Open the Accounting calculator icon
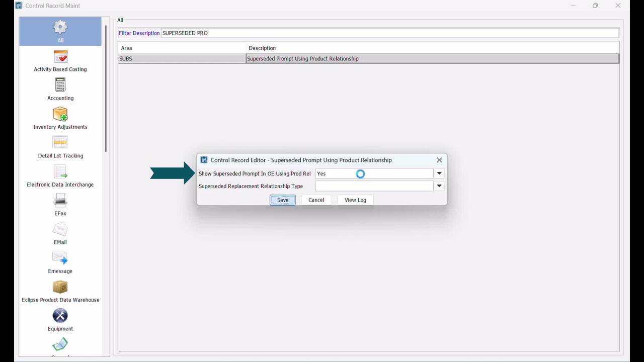The image size is (644, 362). click(x=60, y=85)
